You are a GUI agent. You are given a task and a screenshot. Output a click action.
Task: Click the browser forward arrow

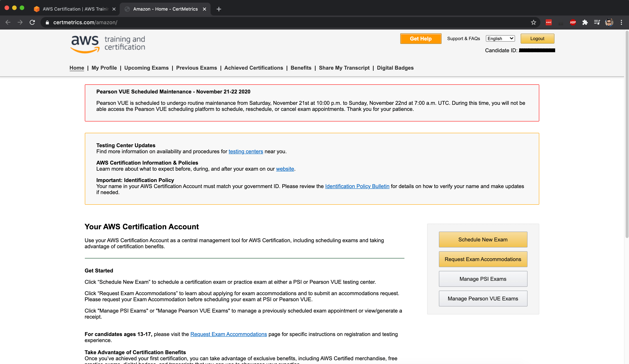20,23
